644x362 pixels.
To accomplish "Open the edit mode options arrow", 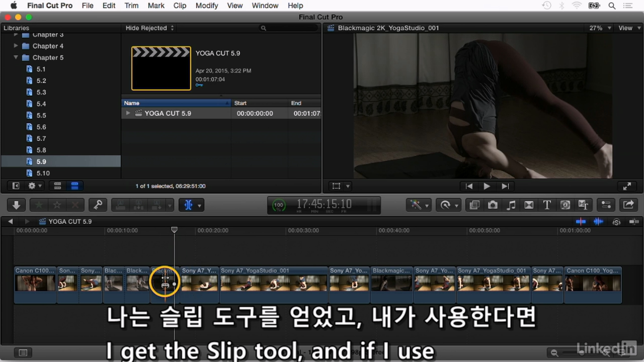I will coord(170,206).
